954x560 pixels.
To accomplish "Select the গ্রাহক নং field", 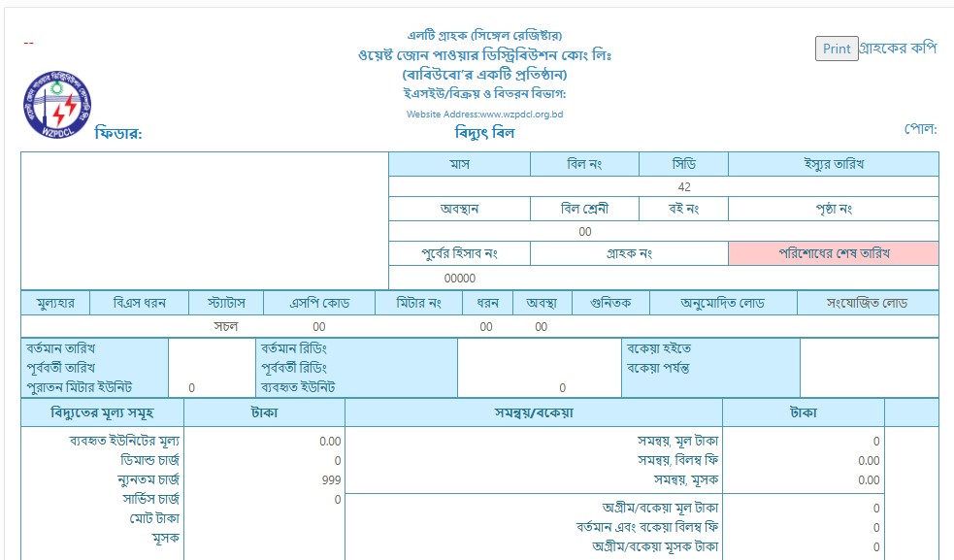I will [632, 252].
